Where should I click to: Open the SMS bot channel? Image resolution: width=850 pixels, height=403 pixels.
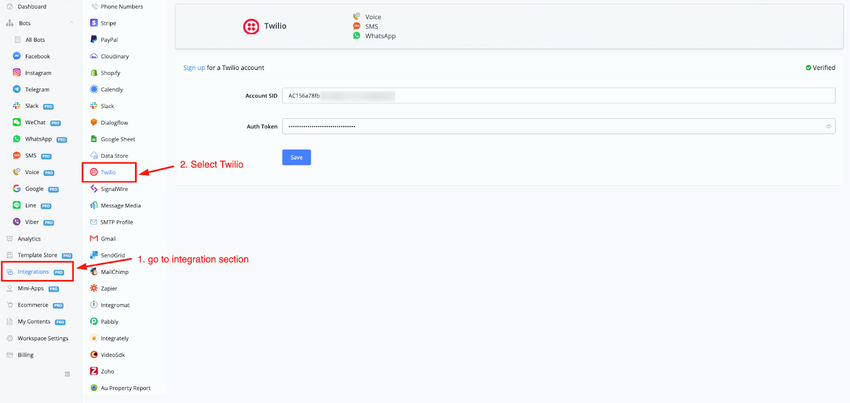32,156
